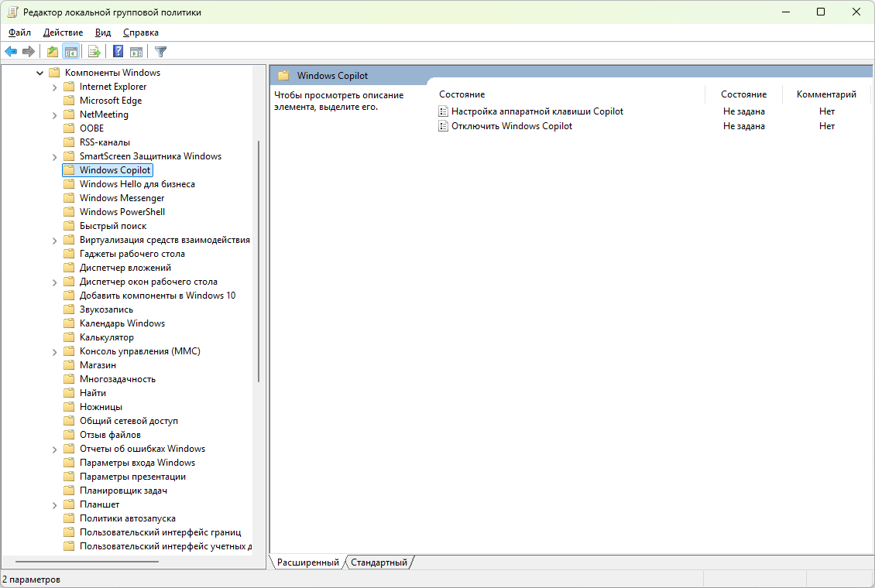Go up one level with folder icon
The width and height of the screenshot is (875, 588).
(53, 52)
